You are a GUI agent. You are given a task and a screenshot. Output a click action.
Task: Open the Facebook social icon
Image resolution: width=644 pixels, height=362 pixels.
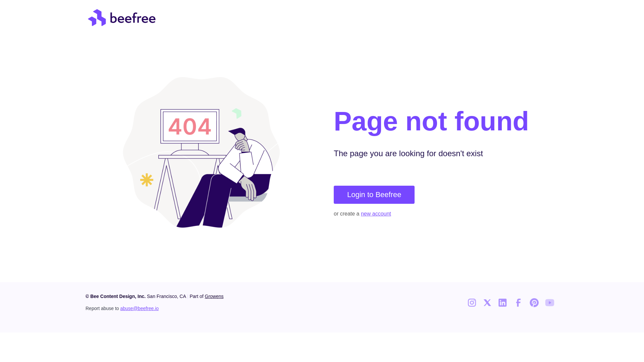pyautogui.click(x=518, y=303)
